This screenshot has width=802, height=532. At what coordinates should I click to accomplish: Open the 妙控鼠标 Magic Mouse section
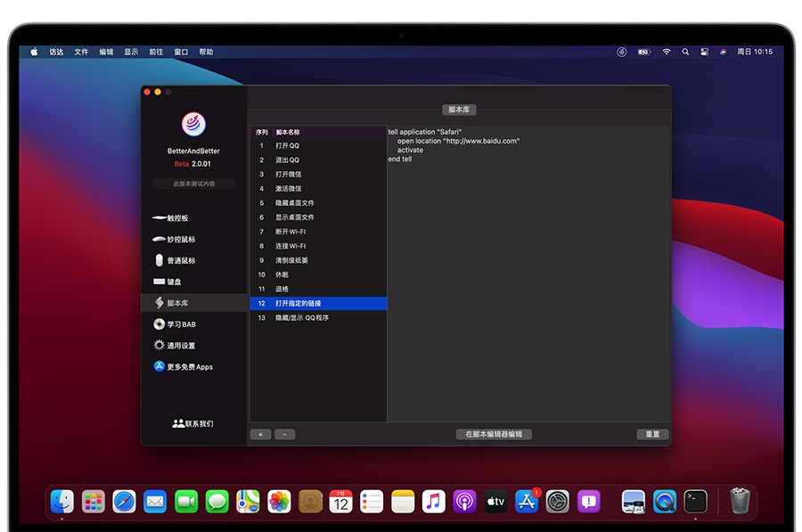click(x=175, y=240)
